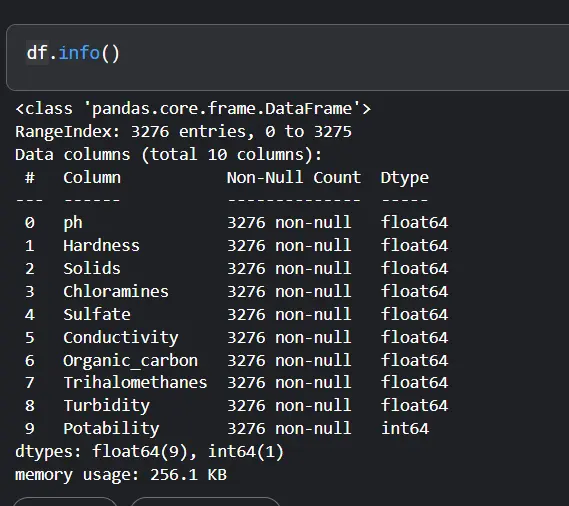Select the 'Trihalomethanes' column name
Screen dimensions: 569x506
135,383
